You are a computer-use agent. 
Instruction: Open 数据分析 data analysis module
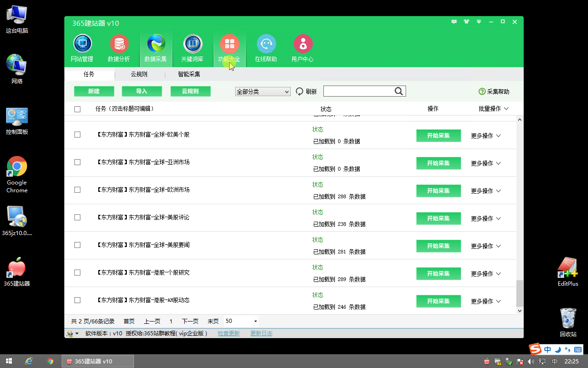tap(119, 48)
